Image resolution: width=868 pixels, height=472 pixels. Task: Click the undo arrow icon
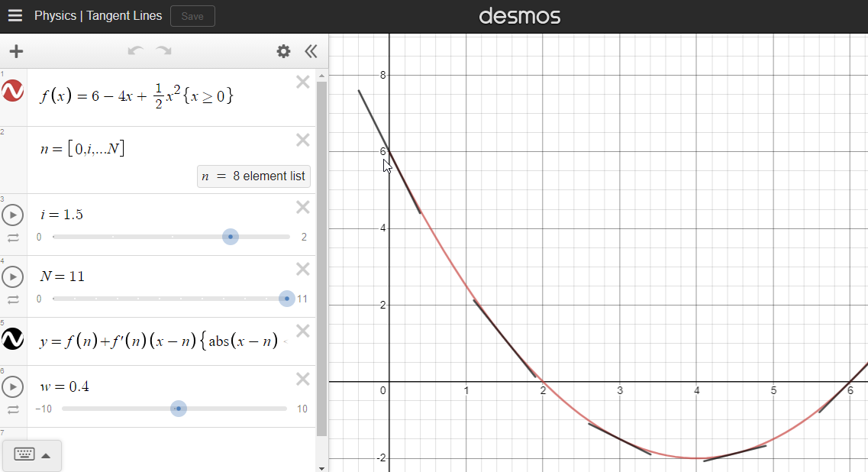135,51
